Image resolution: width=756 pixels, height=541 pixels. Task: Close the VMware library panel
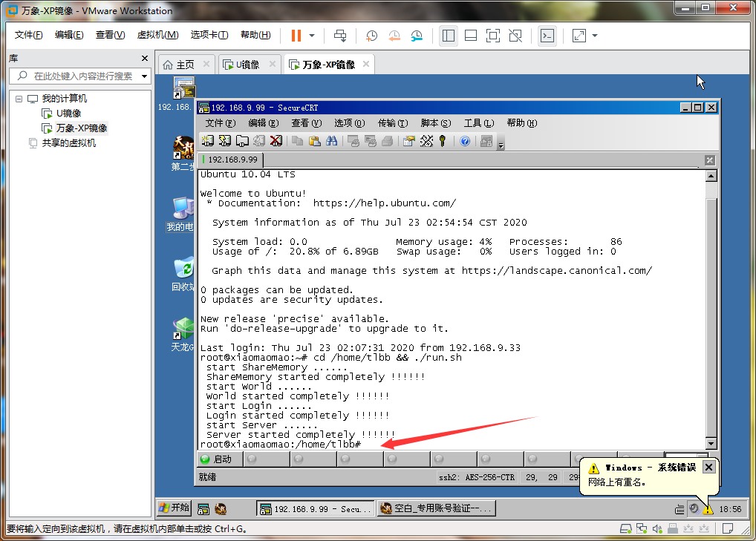tap(145, 59)
